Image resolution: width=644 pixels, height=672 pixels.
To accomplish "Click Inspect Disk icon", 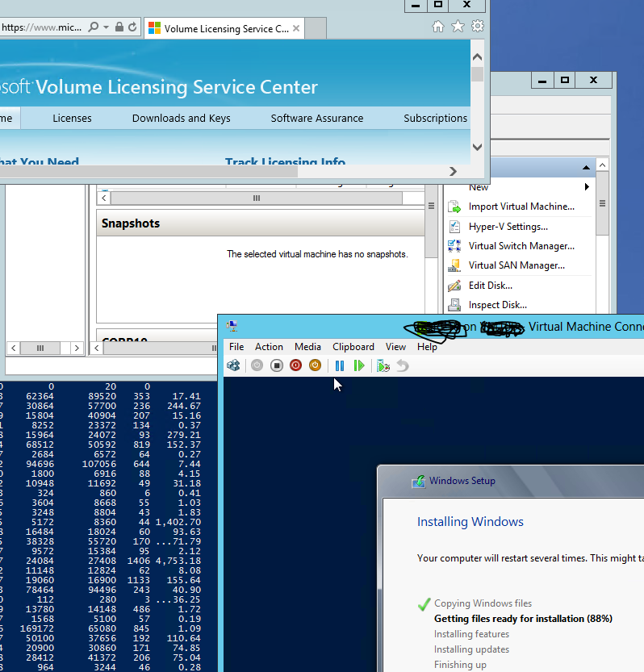I will (x=454, y=305).
